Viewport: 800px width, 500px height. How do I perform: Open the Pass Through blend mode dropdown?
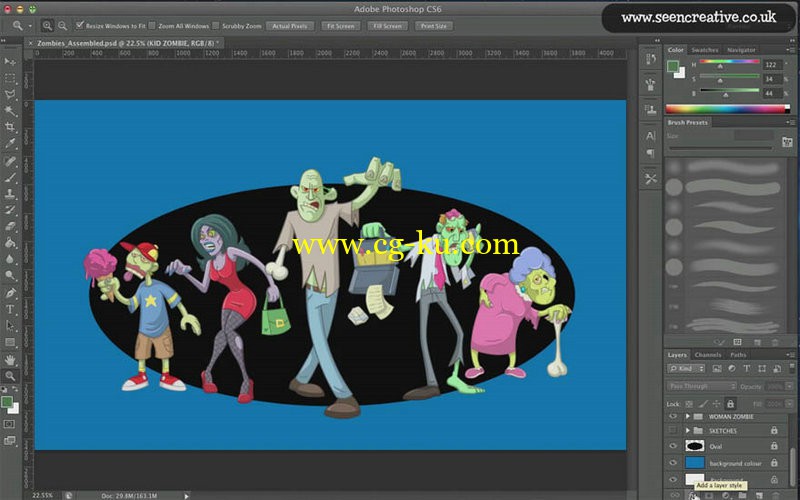[702, 386]
